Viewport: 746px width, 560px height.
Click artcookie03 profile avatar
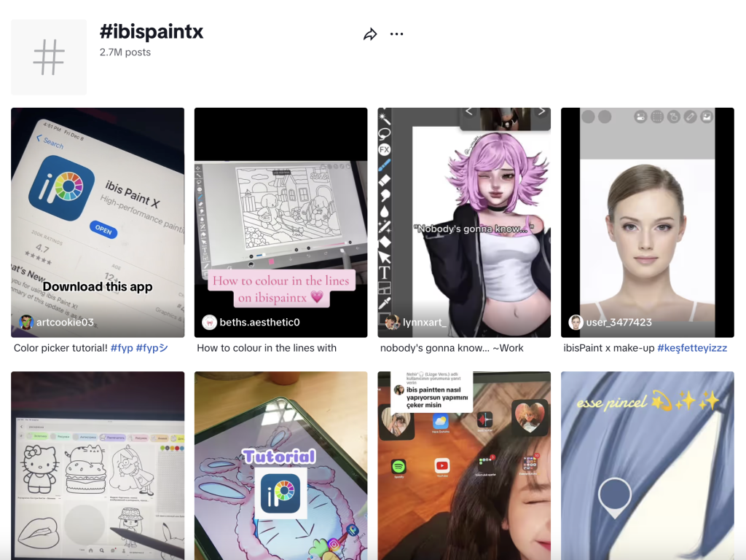(x=26, y=322)
